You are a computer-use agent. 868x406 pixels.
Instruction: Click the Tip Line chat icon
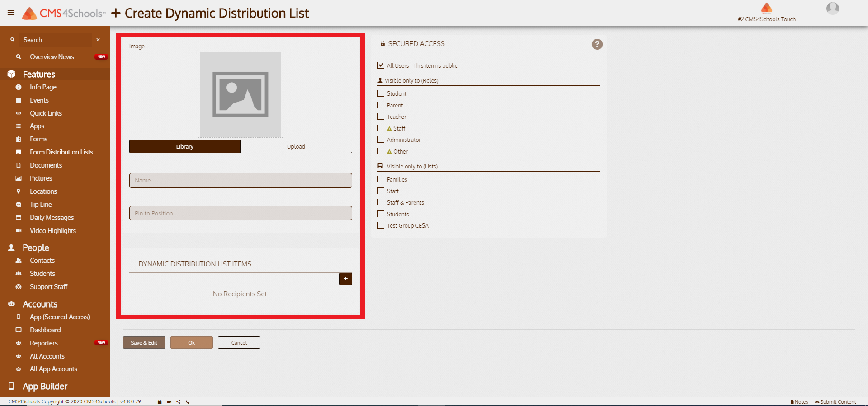tap(19, 205)
